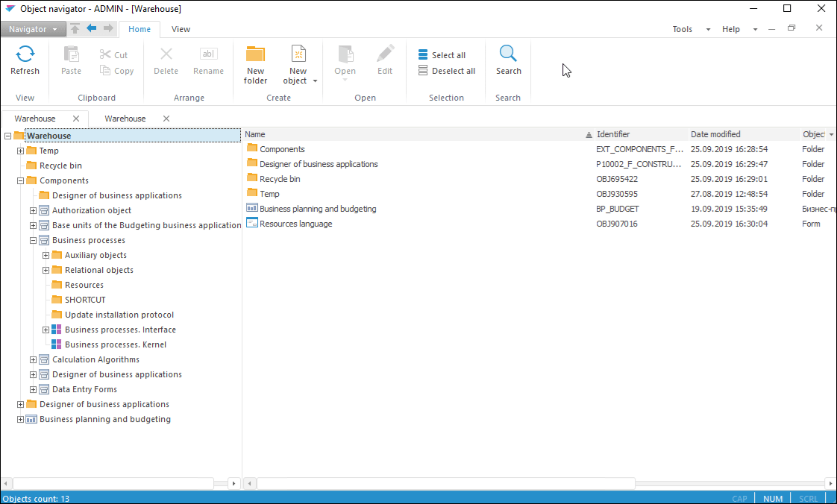Collapse the Warehouse root node
The height and width of the screenshot is (504, 837).
(7, 136)
